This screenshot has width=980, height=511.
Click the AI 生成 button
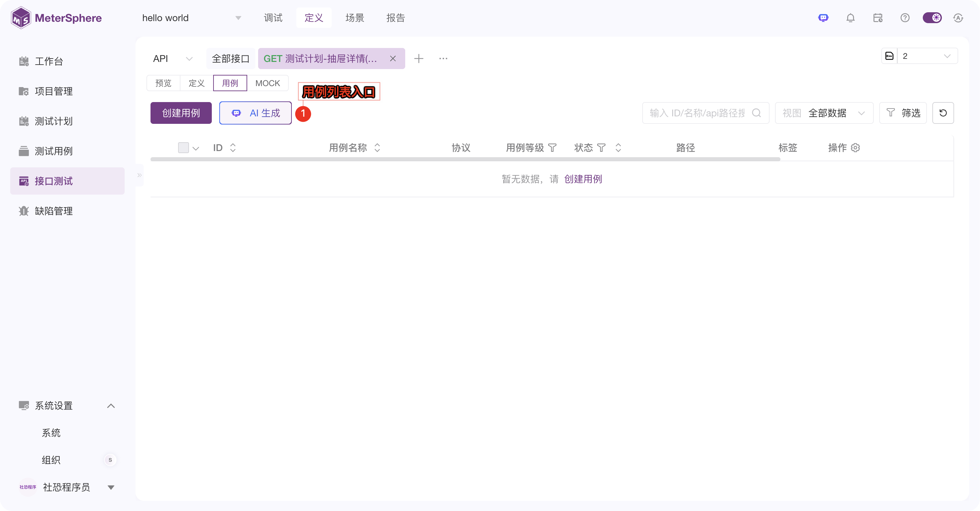[255, 113]
